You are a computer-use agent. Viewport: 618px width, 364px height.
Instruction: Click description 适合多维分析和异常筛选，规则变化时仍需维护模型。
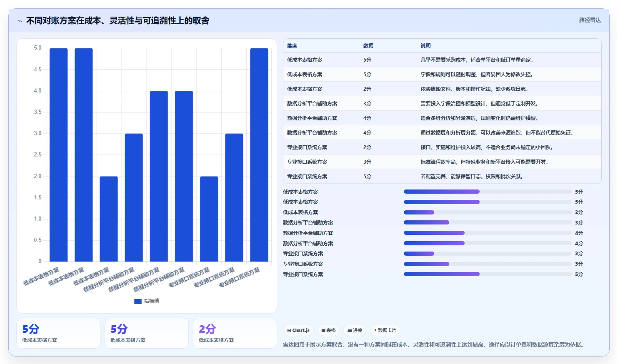click(x=480, y=118)
